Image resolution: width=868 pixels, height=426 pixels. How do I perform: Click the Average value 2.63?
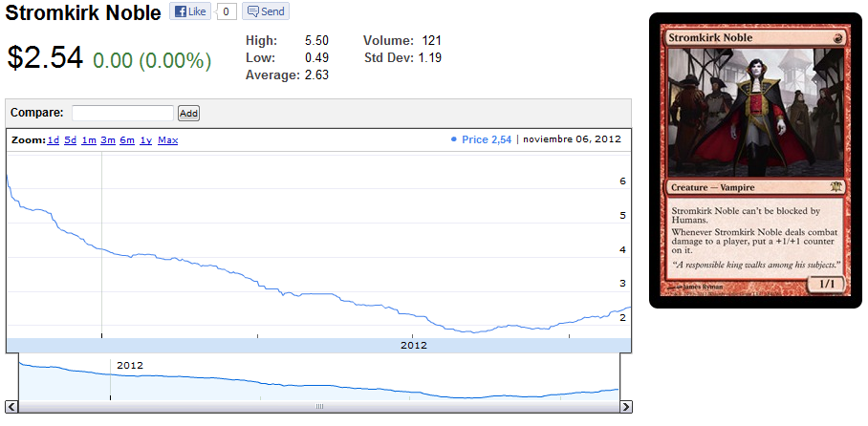point(316,75)
